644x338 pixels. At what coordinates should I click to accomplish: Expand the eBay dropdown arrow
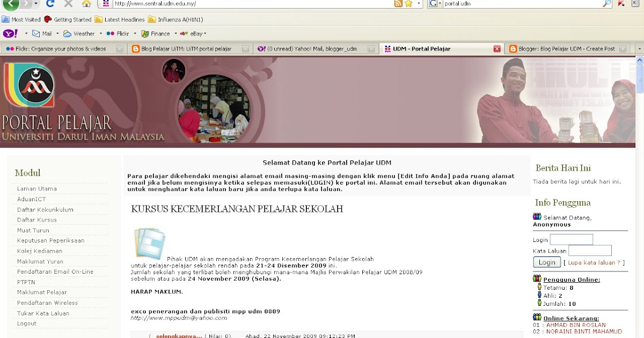point(205,33)
